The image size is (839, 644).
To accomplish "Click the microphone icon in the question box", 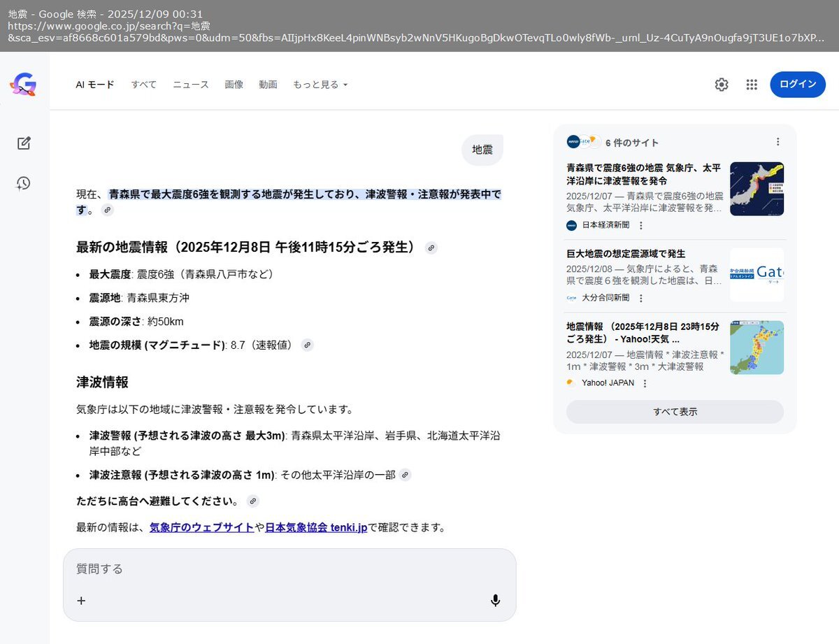I will (x=495, y=600).
